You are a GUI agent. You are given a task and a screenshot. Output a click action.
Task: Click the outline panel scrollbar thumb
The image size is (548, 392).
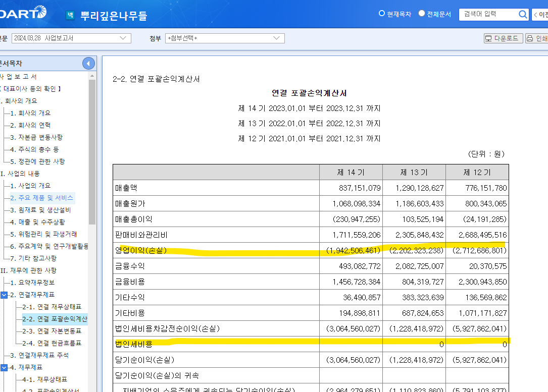click(92, 152)
